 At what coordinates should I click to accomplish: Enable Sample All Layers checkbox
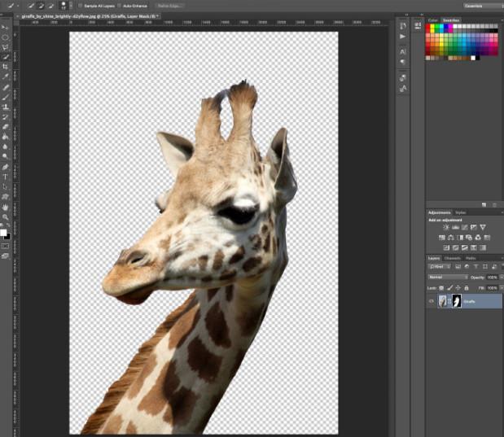tap(80, 6)
